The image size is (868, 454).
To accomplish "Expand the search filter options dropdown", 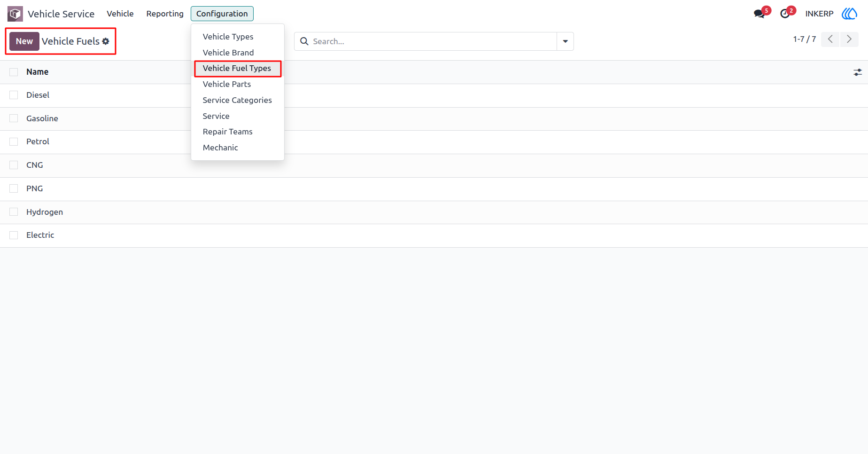I will [565, 41].
